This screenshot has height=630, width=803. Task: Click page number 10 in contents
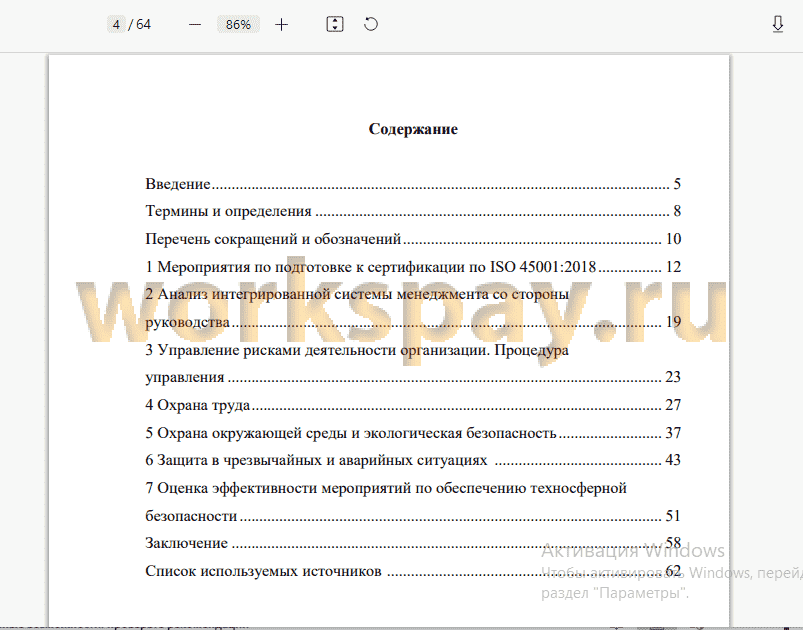coord(673,239)
